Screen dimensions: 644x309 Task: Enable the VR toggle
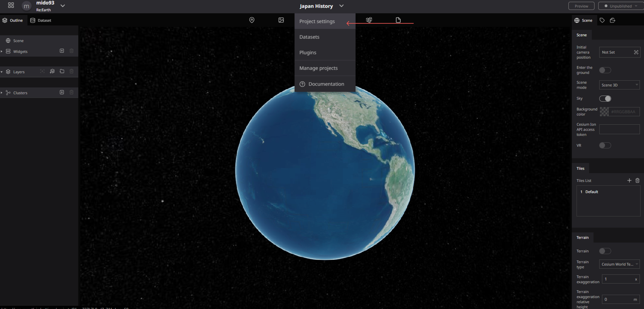605,145
